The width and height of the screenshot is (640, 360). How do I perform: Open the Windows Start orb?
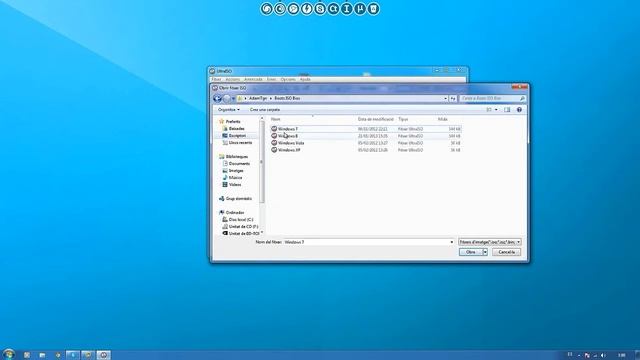tap(8, 354)
